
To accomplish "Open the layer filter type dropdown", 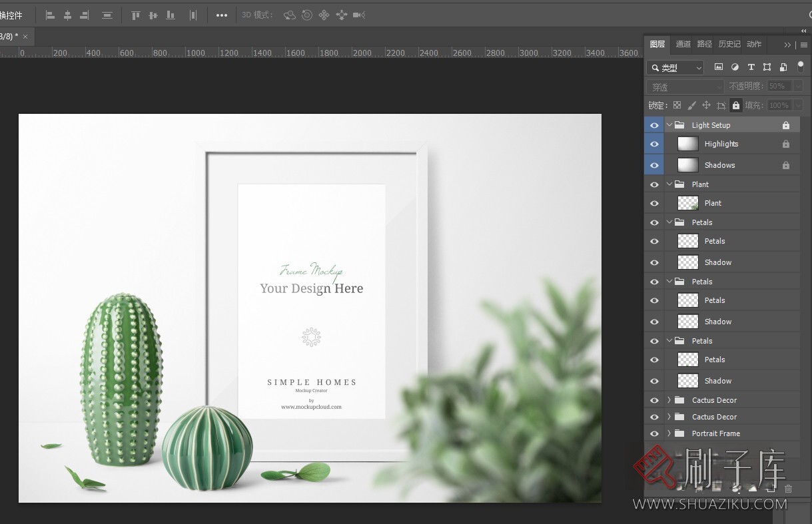I will (675, 67).
